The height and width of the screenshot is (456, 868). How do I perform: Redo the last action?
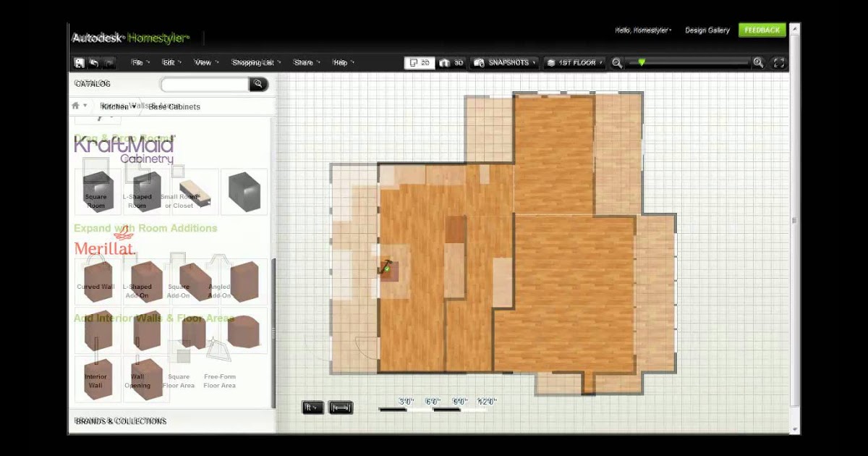coord(109,63)
